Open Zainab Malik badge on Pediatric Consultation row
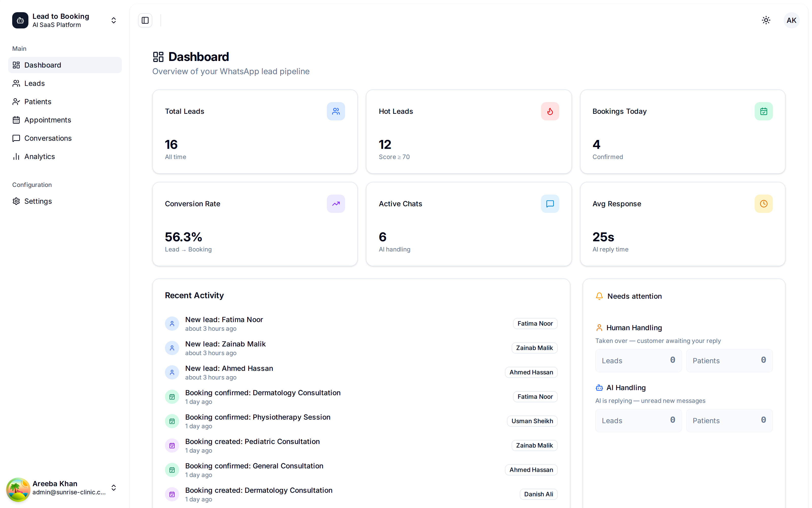The width and height of the screenshot is (812, 508). pos(534,446)
